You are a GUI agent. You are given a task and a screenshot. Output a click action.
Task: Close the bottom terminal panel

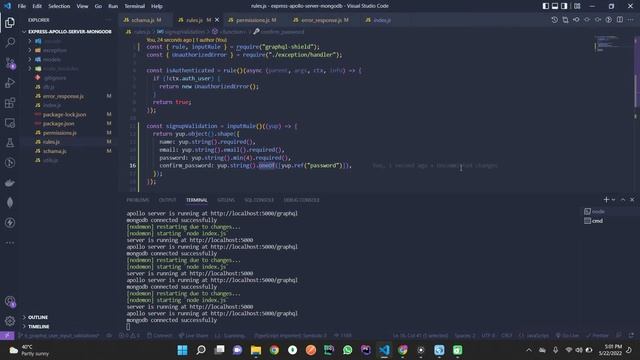coord(632,200)
